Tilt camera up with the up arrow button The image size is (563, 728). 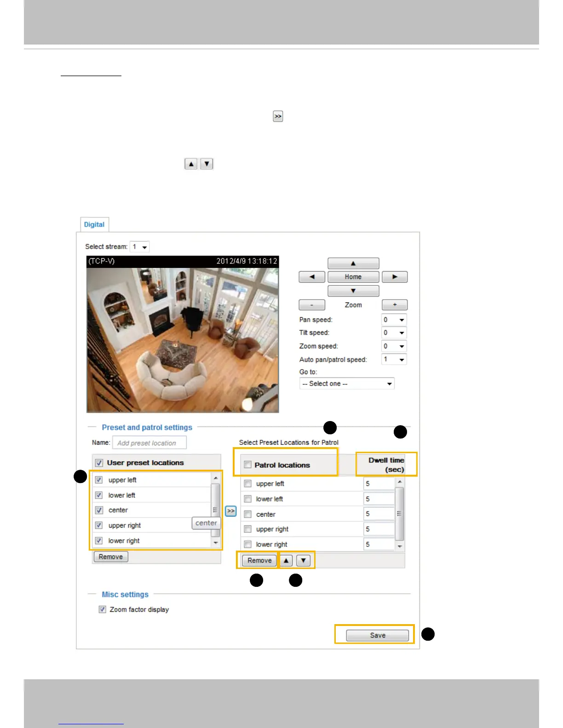pos(353,263)
